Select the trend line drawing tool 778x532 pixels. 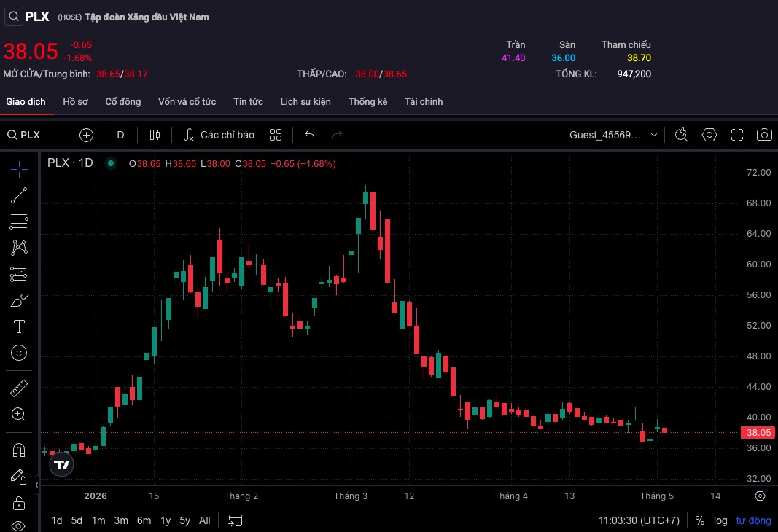click(x=19, y=195)
